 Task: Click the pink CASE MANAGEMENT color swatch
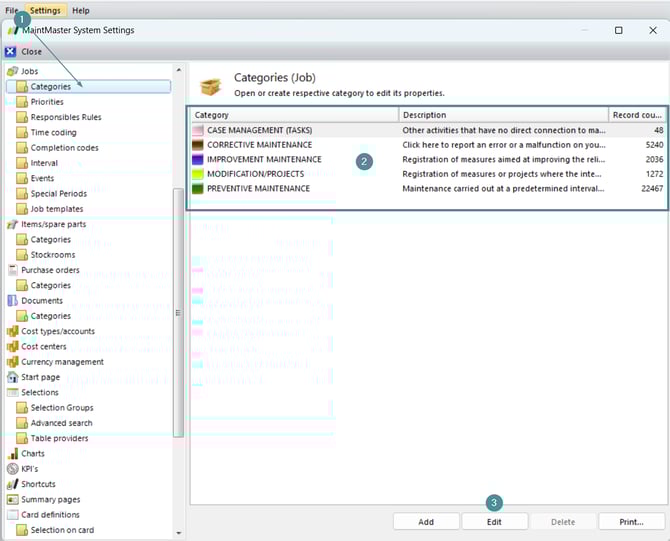[198, 130]
